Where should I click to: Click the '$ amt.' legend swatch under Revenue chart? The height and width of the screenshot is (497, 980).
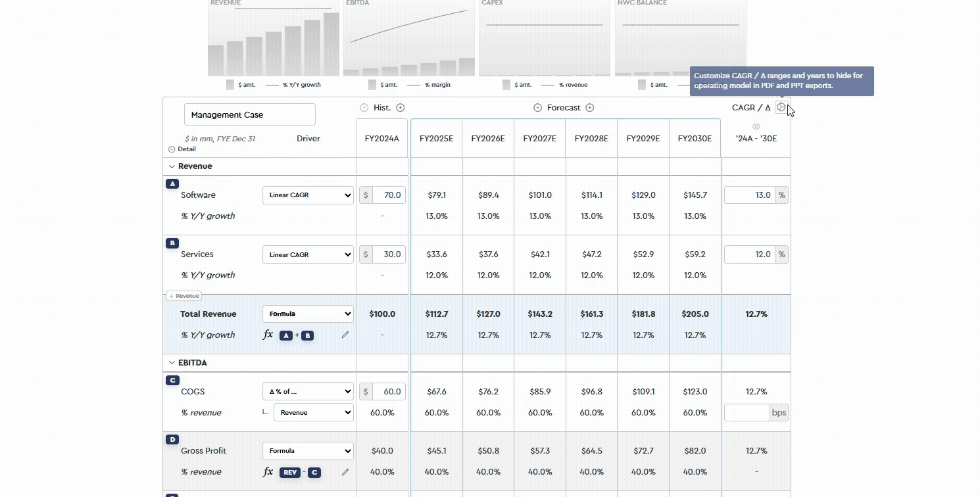(230, 84)
